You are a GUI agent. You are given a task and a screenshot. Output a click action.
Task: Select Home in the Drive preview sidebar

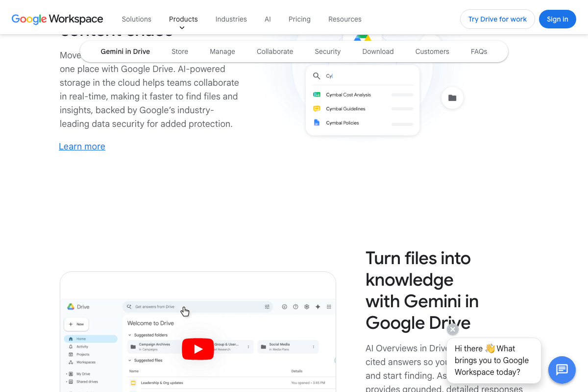click(91, 339)
